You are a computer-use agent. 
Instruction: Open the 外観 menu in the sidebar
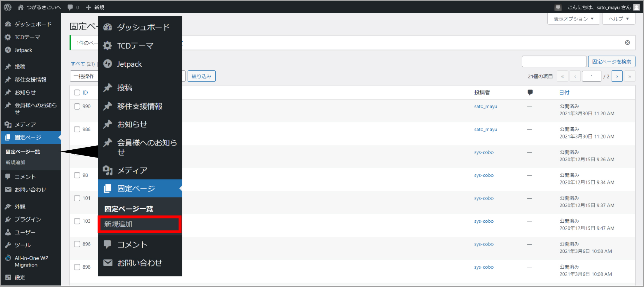[x=20, y=206]
